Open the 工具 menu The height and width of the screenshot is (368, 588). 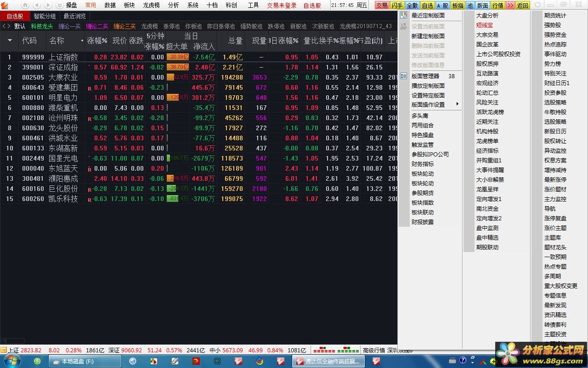(253, 5)
